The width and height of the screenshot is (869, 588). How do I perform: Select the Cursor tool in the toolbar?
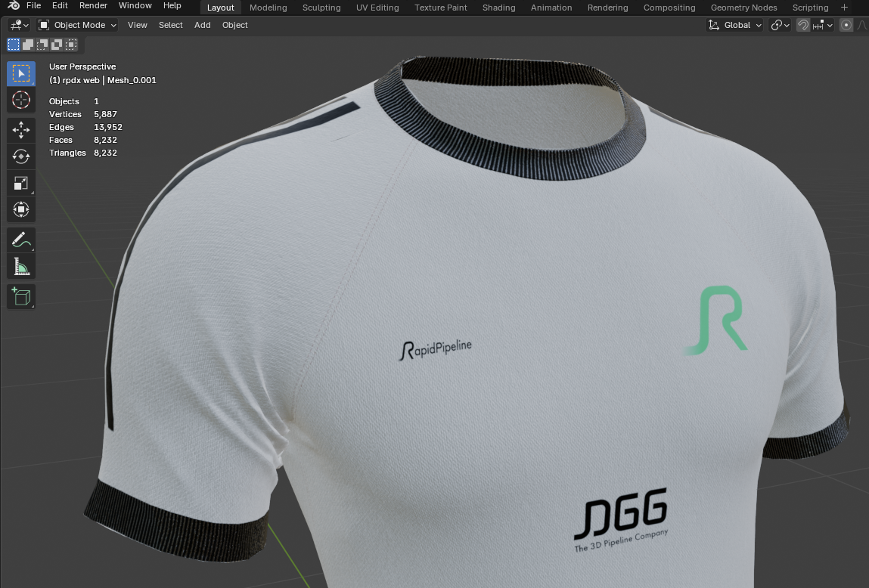21,100
